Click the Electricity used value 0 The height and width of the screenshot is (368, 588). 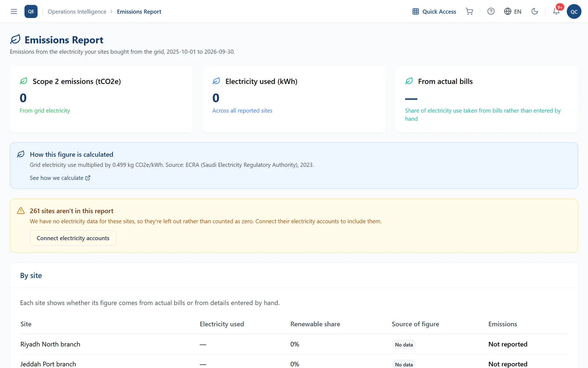point(216,98)
